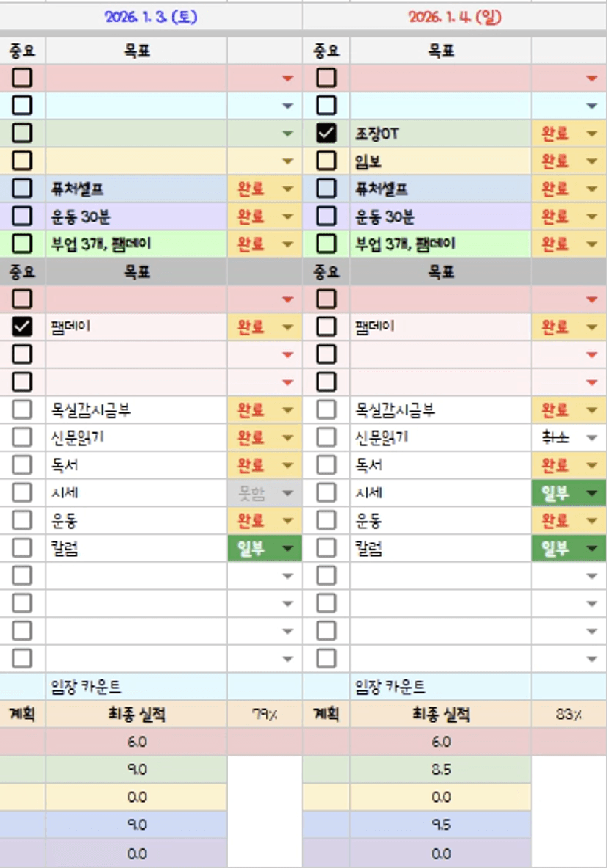Uncheck the Sunday 조장OT checkbox
This screenshot has height=868, width=607.
coord(326,133)
